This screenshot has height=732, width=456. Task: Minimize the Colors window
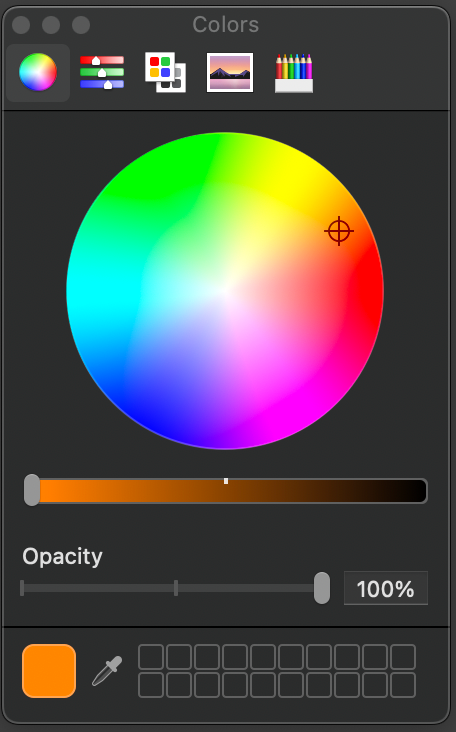pyautogui.click(x=51, y=25)
